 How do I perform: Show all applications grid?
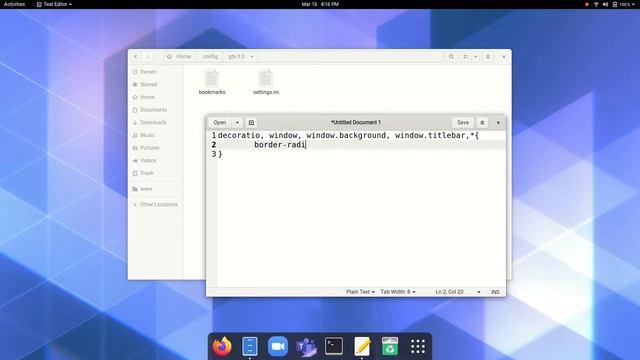pos(418,347)
